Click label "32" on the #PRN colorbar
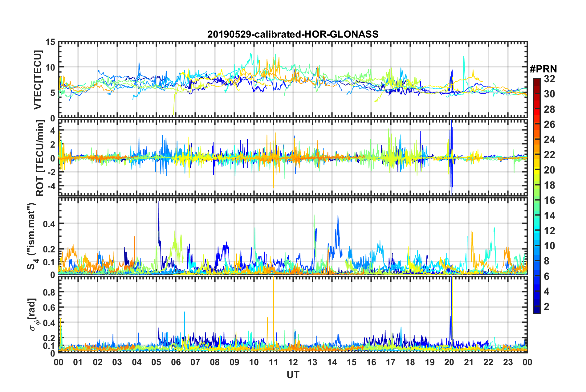 (x=549, y=79)
